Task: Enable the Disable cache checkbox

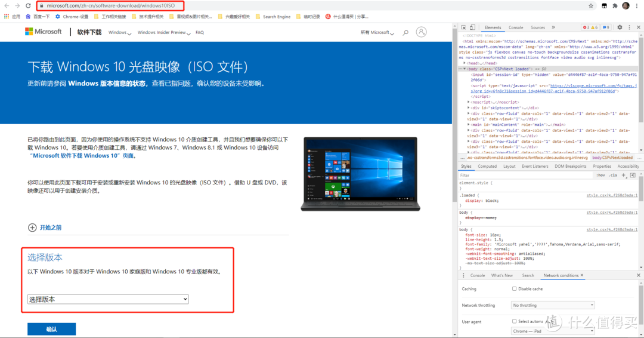Action: click(x=514, y=288)
